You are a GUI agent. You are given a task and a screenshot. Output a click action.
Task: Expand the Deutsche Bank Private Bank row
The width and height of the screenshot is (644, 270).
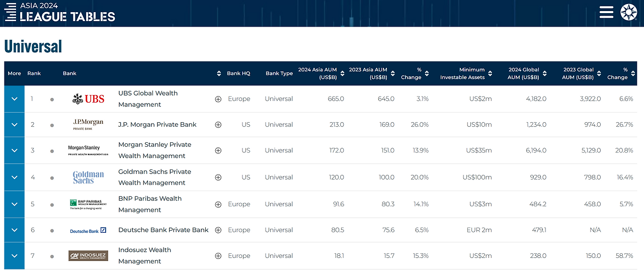coord(14,230)
